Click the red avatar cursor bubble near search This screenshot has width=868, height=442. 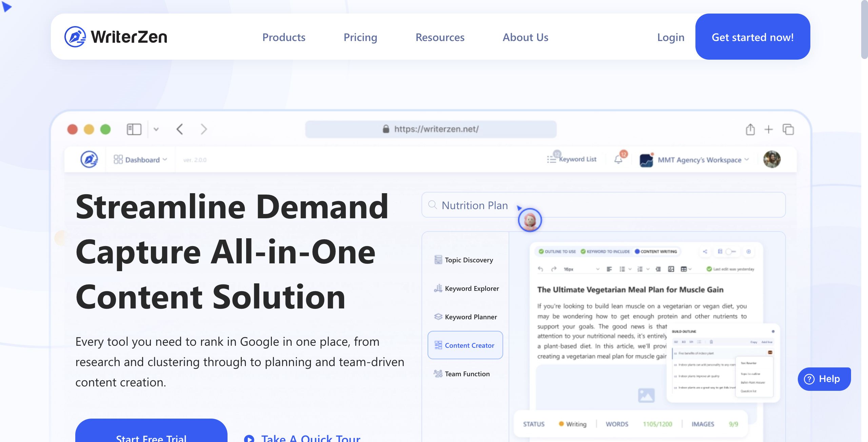(530, 220)
